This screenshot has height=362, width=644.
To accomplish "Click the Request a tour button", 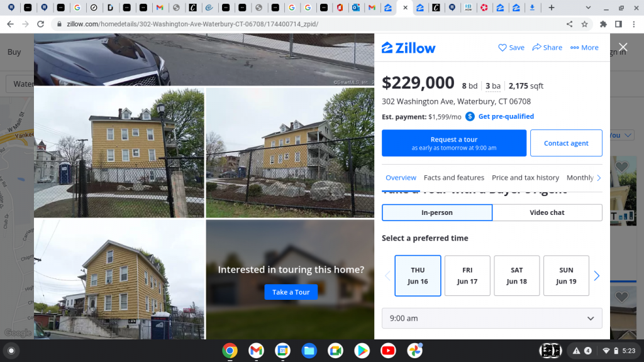I will [454, 143].
